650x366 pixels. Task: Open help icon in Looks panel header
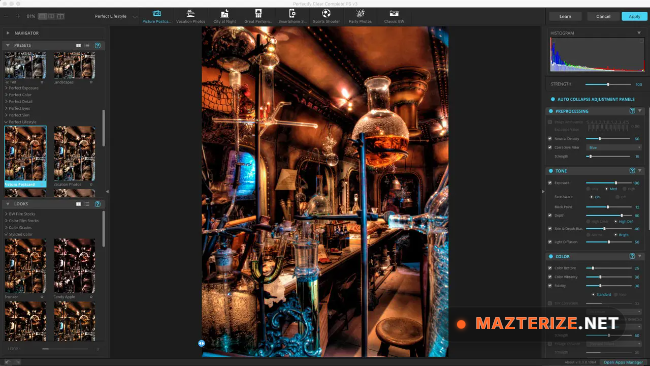(98, 204)
